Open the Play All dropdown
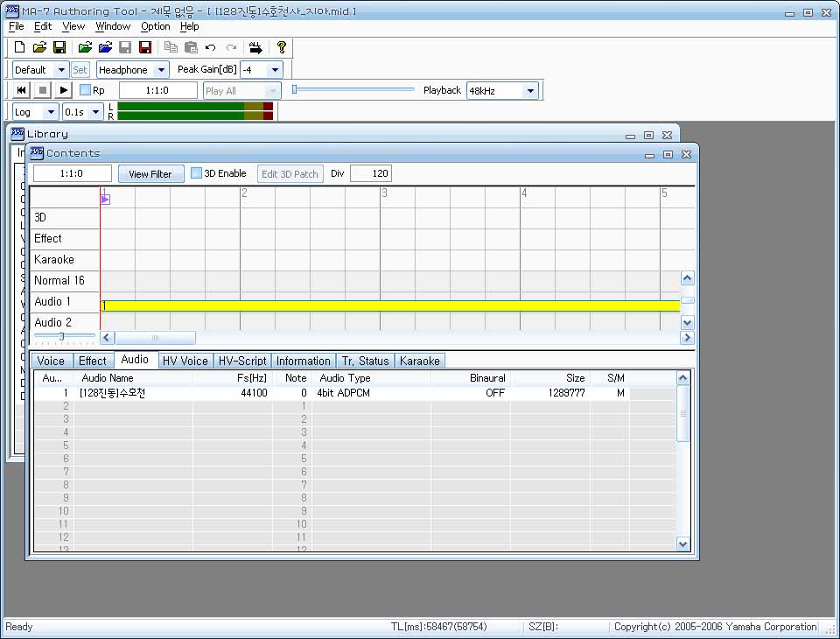The width and height of the screenshot is (840, 639). 273,90
